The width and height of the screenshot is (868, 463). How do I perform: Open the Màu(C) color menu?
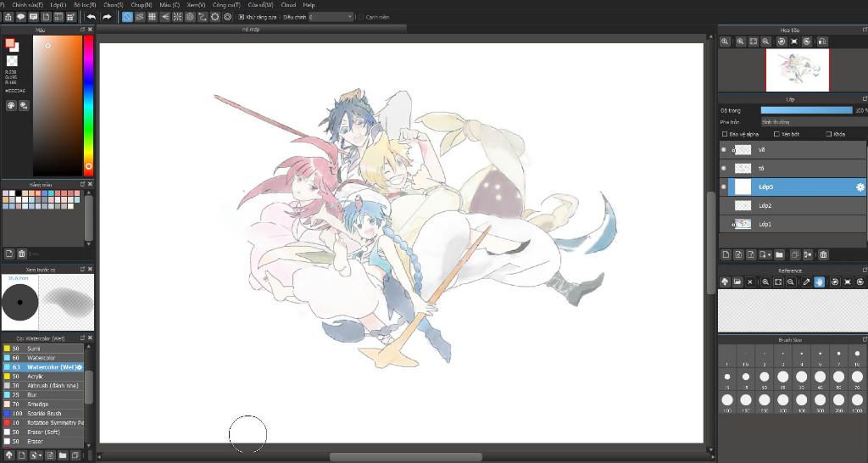coord(170,5)
